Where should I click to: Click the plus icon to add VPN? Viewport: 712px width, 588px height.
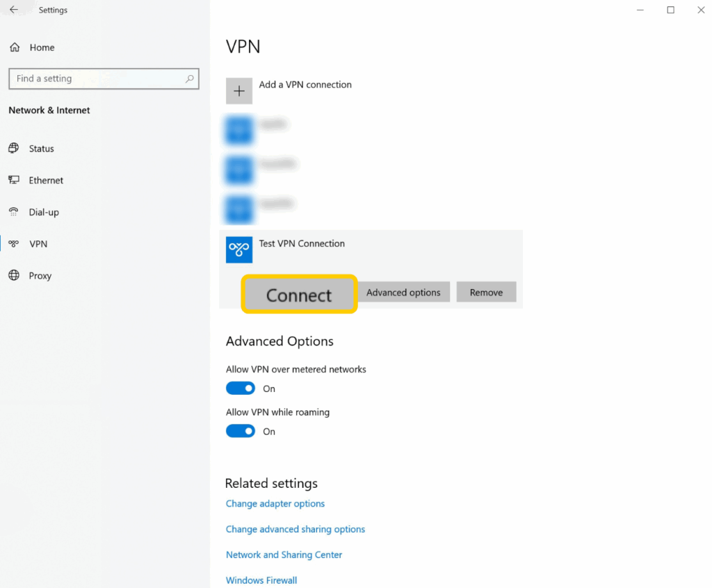coord(239,91)
